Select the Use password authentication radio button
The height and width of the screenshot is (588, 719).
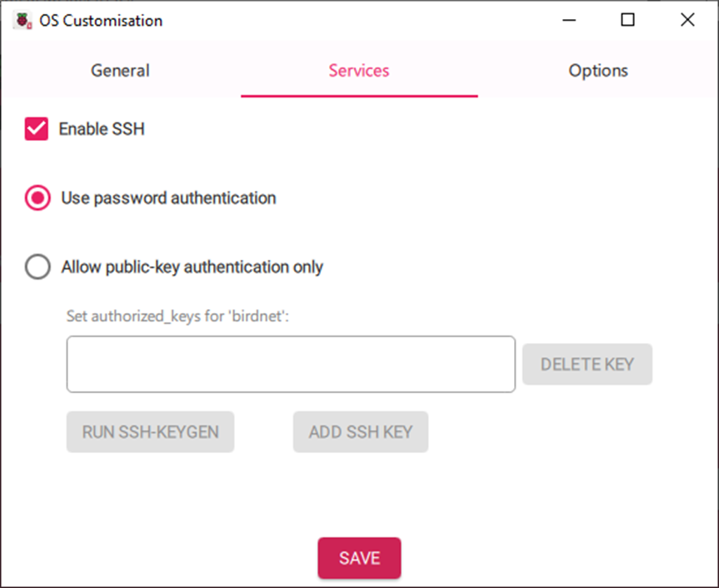pyautogui.click(x=37, y=198)
